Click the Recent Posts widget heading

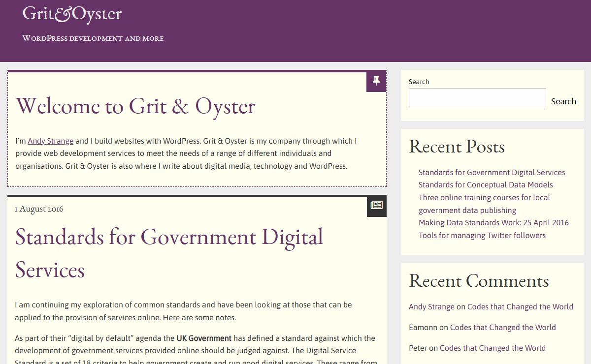coord(457,147)
